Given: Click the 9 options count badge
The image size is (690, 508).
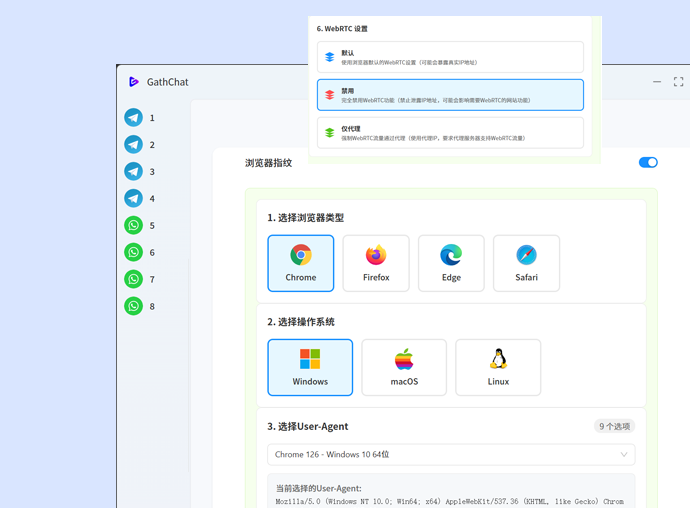Looking at the screenshot, I should pyautogui.click(x=614, y=426).
